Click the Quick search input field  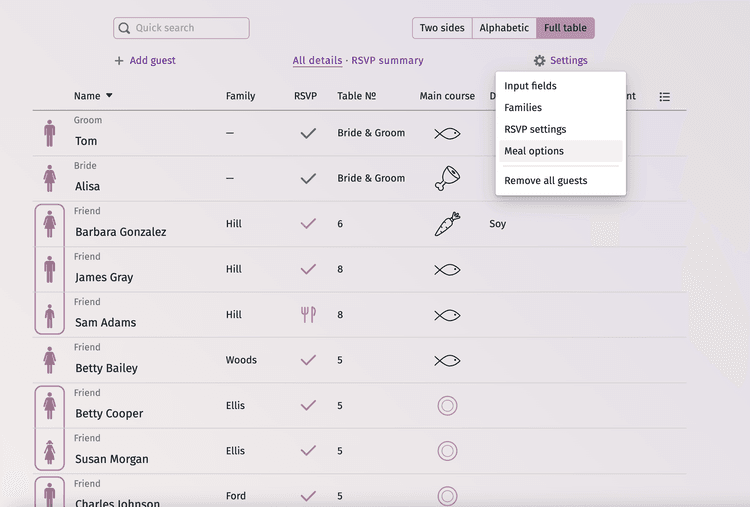[x=182, y=28]
